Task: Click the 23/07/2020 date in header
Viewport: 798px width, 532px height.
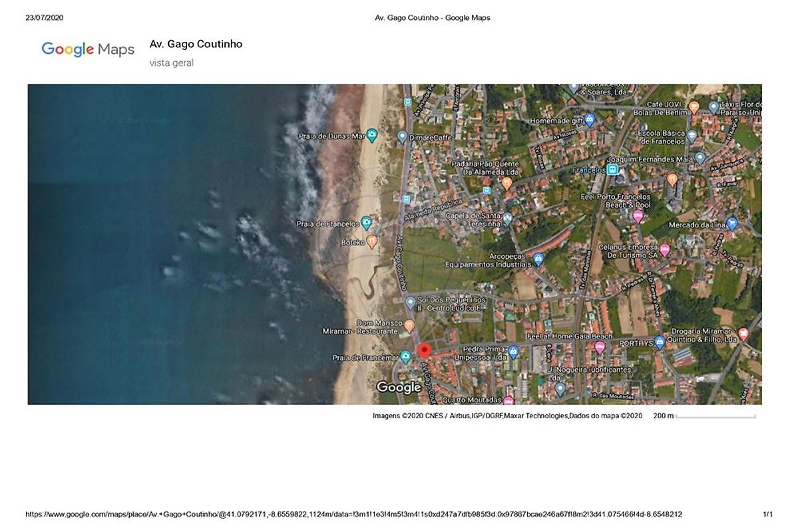Action: click(x=45, y=17)
